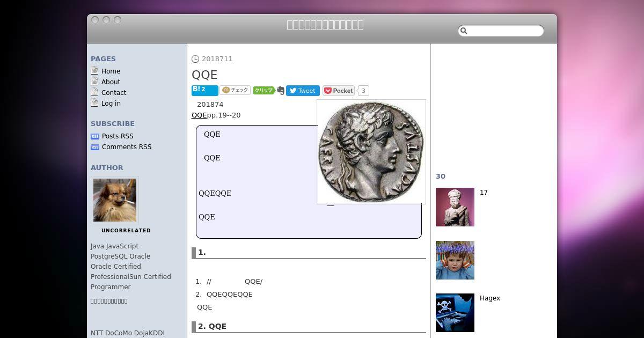Image resolution: width=644 pixels, height=338 pixels.
Task: Open the marble statue thumbnail
Action: click(455, 207)
